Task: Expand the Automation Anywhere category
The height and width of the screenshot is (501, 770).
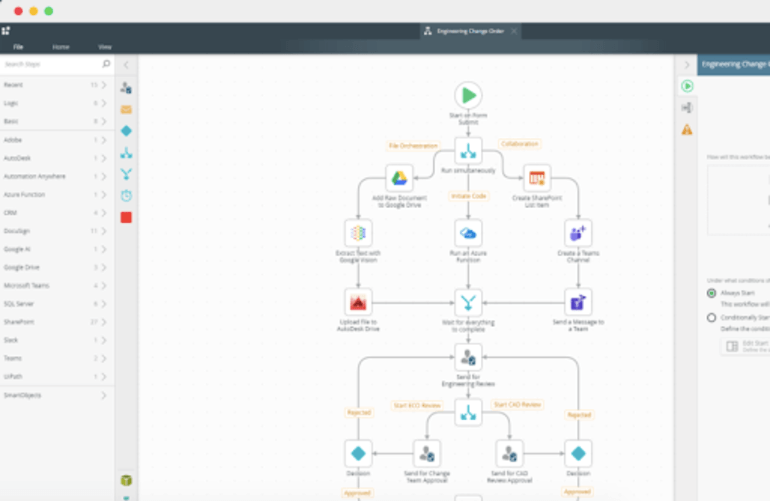Action: 57,176
